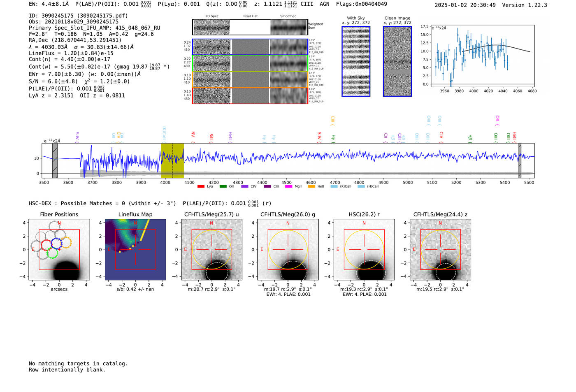Click the orange CIII marker above spectrum
This screenshot has width=576, height=392.
point(332,121)
